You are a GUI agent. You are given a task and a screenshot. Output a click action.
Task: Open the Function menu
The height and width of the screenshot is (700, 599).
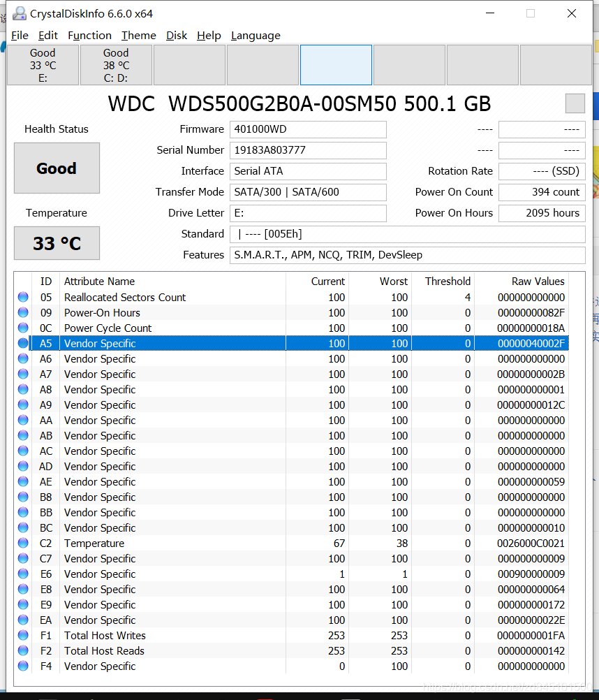tap(89, 35)
